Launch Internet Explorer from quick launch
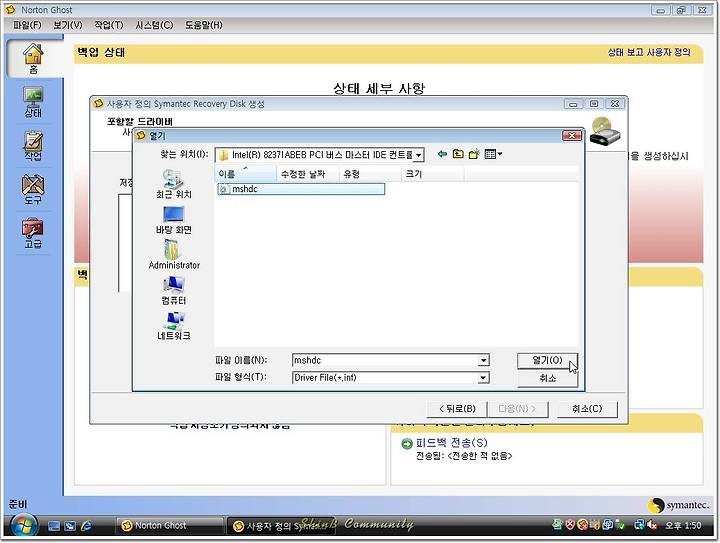 [x=86, y=526]
